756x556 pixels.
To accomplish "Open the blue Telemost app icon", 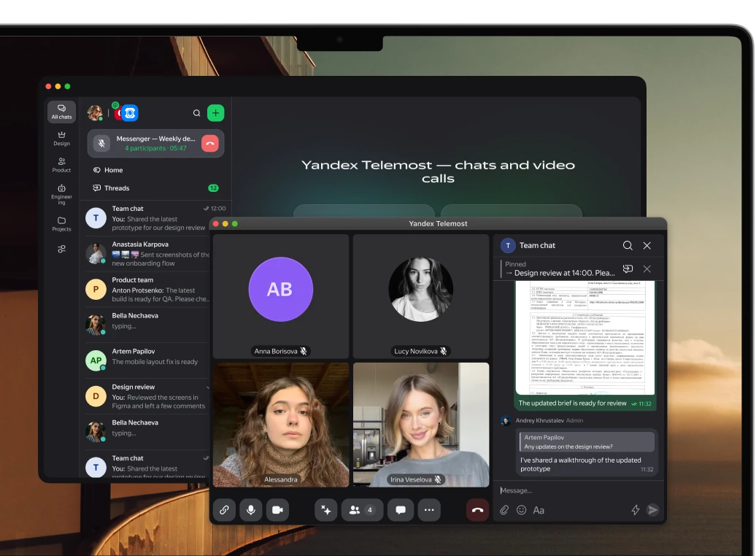I will pos(130,113).
